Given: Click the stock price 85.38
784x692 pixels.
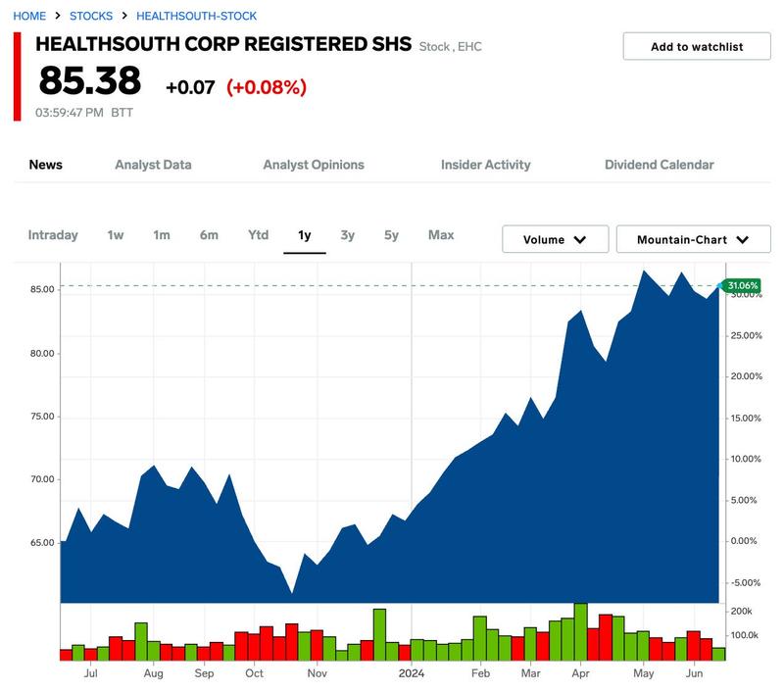Looking at the screenshot, I should pos(90,80).
